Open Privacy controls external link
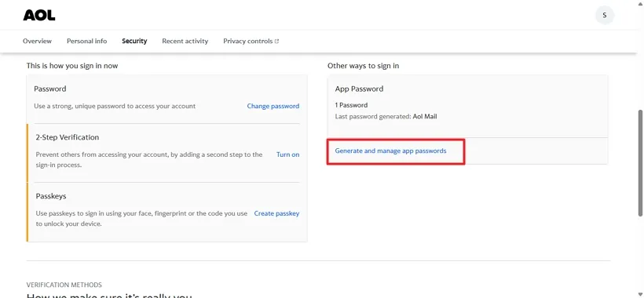This screenshot has width=644, height=298. point(251,41)
